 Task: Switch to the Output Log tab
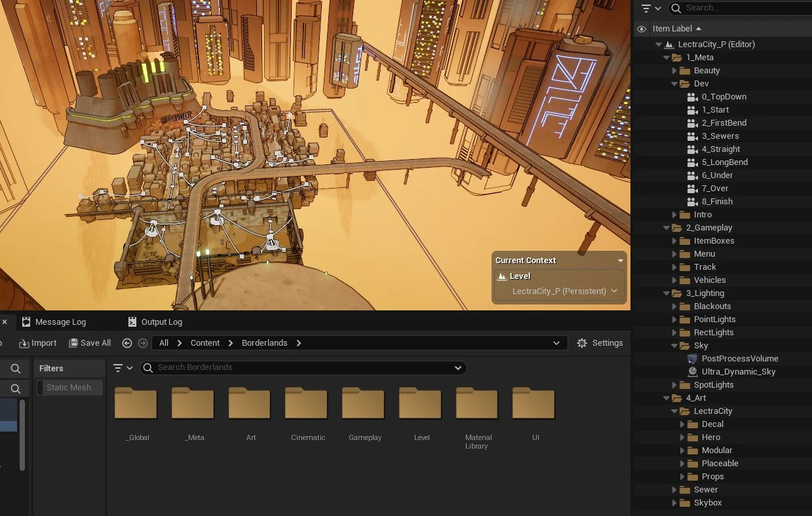155,322
